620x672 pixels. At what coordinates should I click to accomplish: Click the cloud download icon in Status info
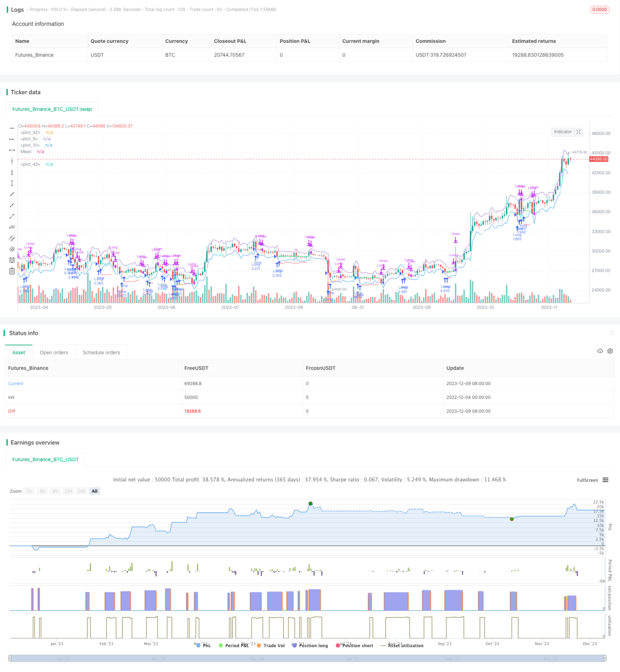click(600, 351)
